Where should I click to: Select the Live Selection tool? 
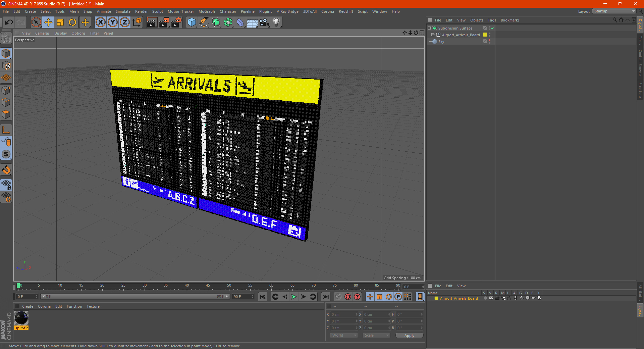coord(36,22)
